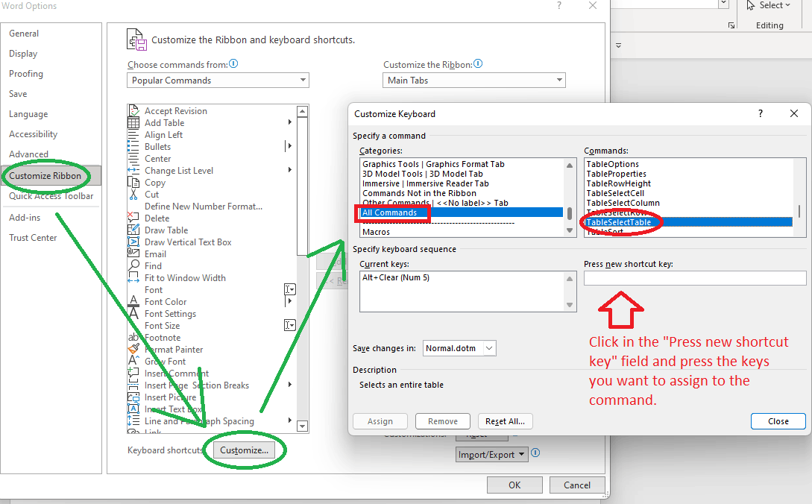The width and height of the screenshot is (812, 504).
Task: Click the Copy command icon
Action: (133, 183)
